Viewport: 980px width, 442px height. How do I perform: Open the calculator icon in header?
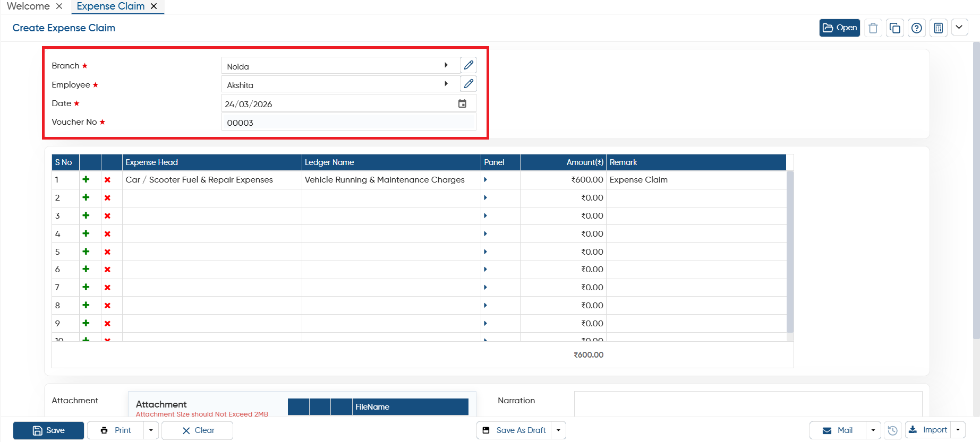[x=939, y=28]
